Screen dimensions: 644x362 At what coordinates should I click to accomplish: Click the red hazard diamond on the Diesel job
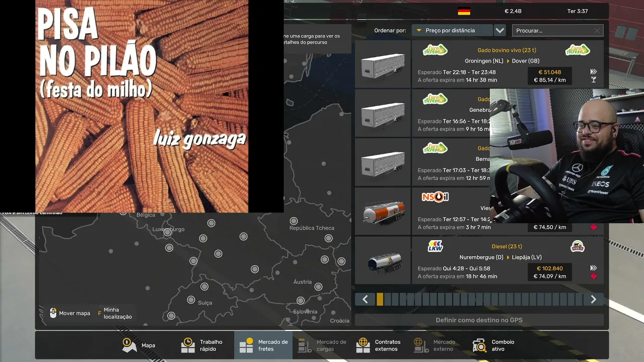pyautogui.click(x=594, y=276)
